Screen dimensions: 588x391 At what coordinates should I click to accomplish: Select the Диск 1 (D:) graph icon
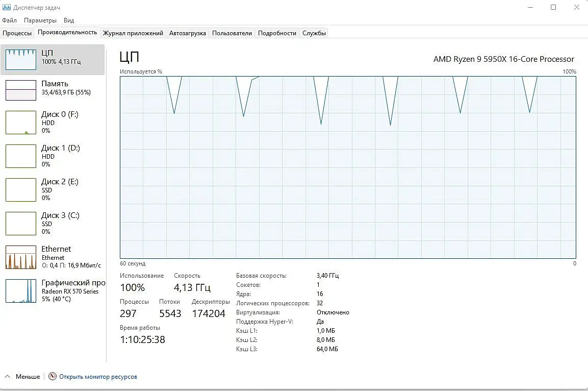coord(21,156)
